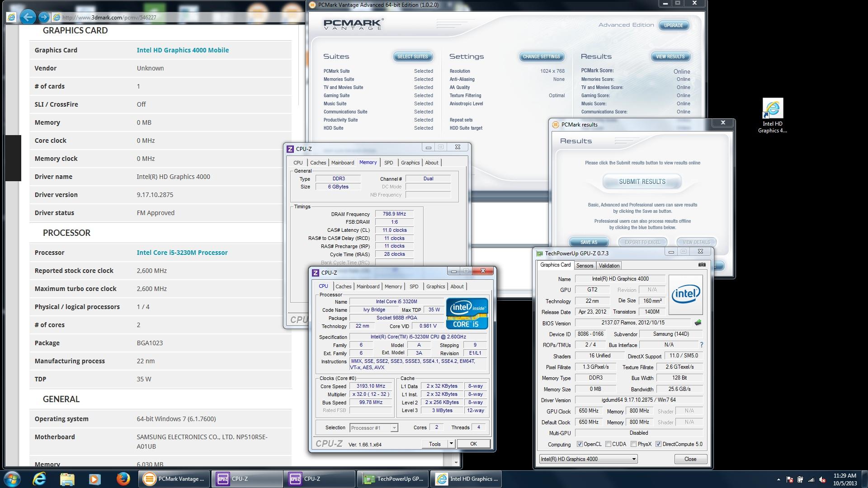Toggle the DirectCompute 5.0 checkbox
Viewport: 868px width, 488px height.
click(x=658, y=444)
